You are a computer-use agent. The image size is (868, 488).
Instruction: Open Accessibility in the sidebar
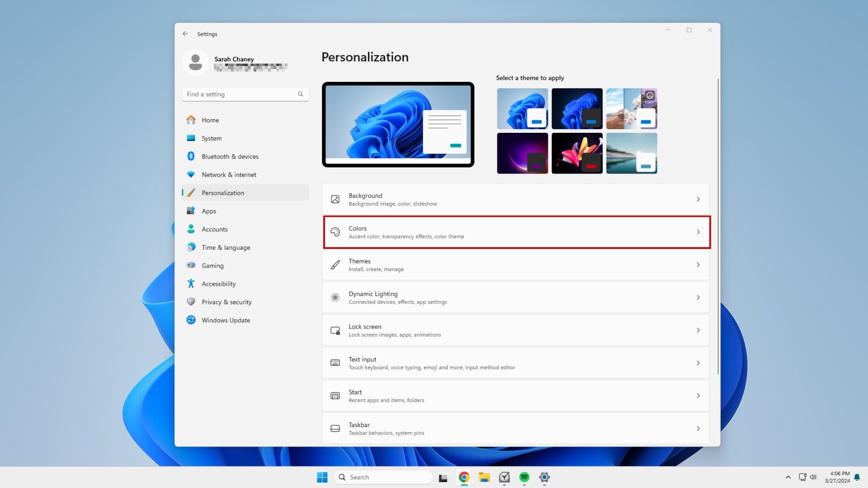[x=218, y=284]
